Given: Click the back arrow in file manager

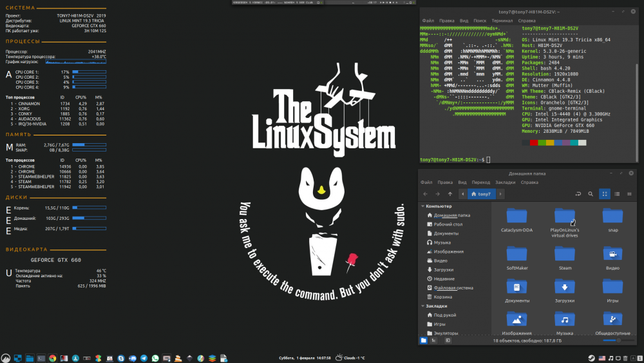Looking at the screenshot, I should (x=426, y=193).
